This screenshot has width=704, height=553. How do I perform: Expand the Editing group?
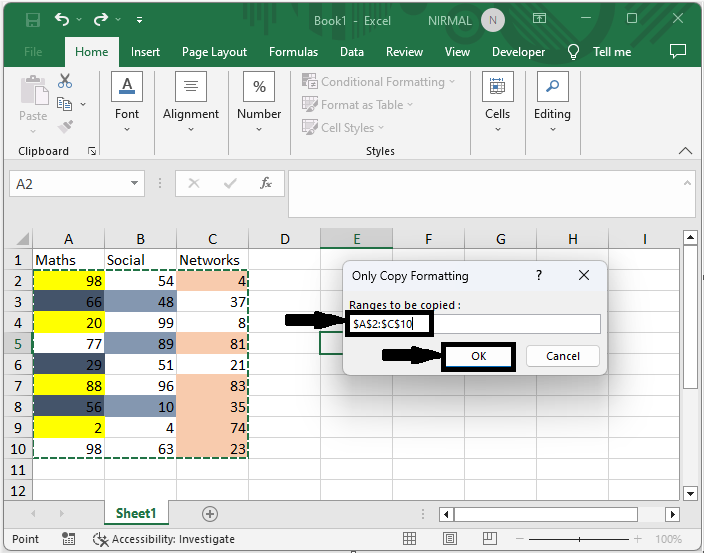[552, 102]
